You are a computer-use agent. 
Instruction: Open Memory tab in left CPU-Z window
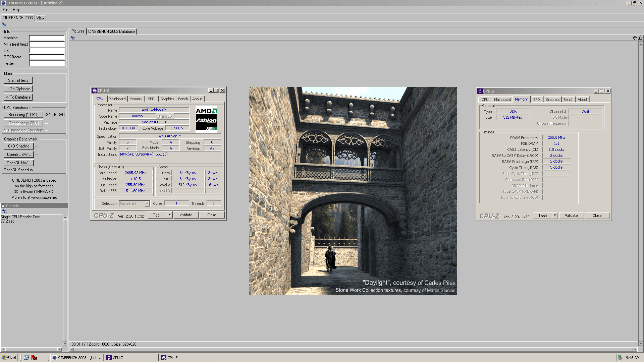tap(136, 99)
